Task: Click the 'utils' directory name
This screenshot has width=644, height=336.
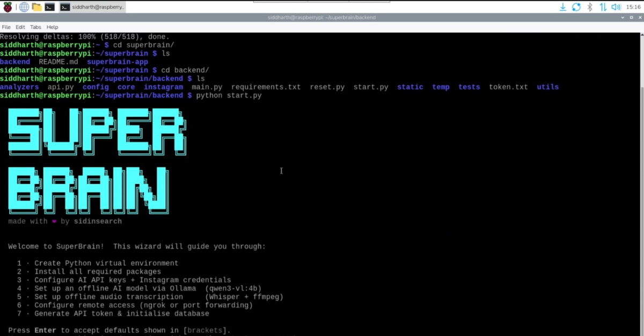Action: 547,87
